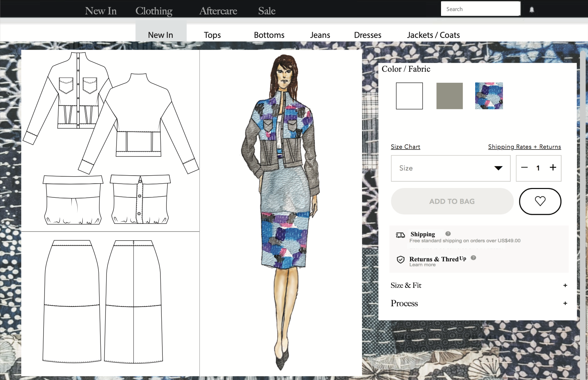Open Aftercare navigation menu
The image size is (588, 380).
(x=218, y=11)
